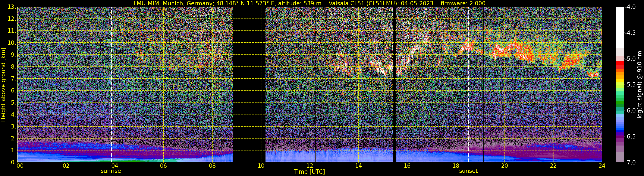Click height-axis tick label "5."
The image size is (644, 176).
click(13, 102)
